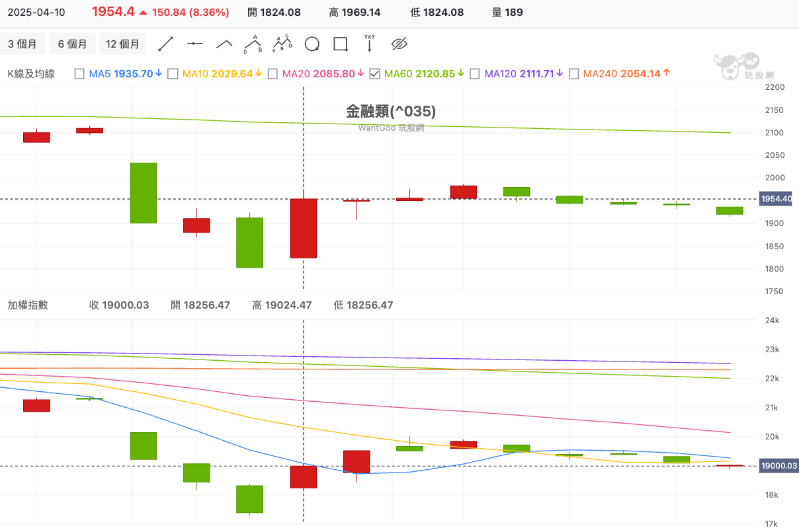Select the TXT text annotation tool
The image size is (799, 532).
370,44
